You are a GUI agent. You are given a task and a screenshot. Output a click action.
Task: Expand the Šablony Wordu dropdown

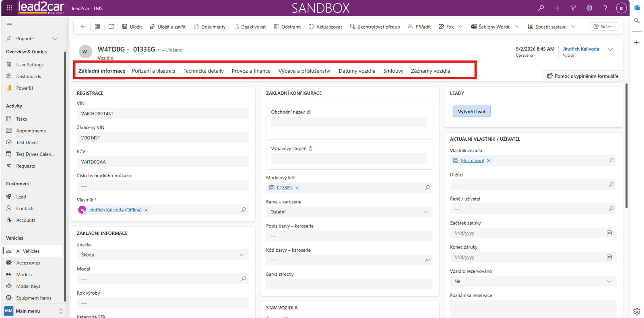pyautogui.click(x=517, y=27)
